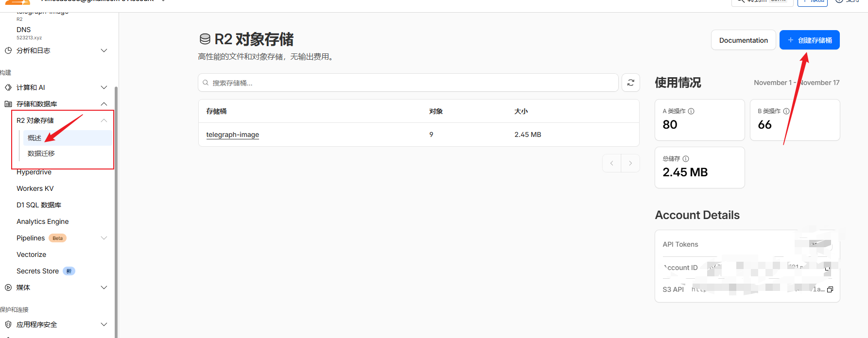Click the R2 对象存储 sidebar label

[x=35, y=120]
